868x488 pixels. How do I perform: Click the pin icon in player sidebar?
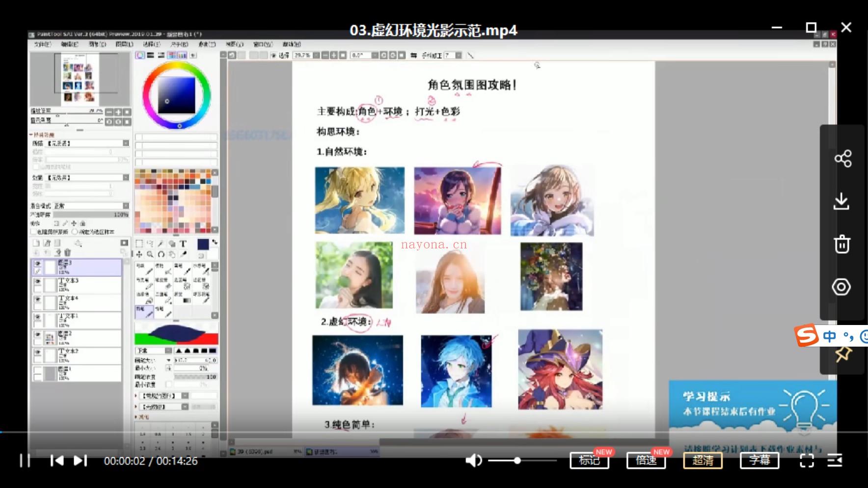pyautogui.click(x=843, y=354)
